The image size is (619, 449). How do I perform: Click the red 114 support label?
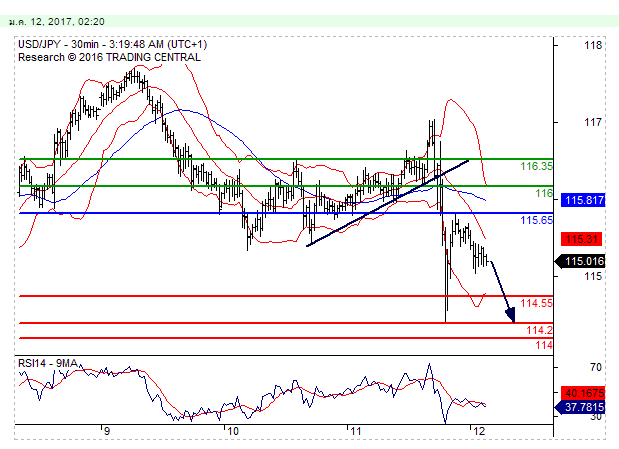[544, 345]
